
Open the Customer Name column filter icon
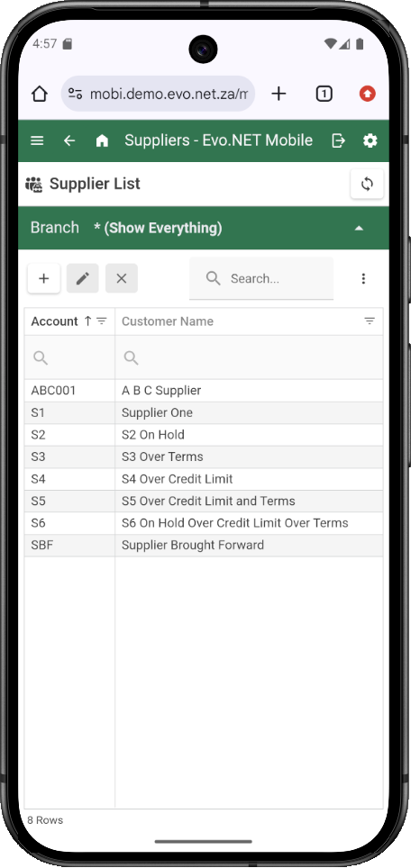(370, 321)
